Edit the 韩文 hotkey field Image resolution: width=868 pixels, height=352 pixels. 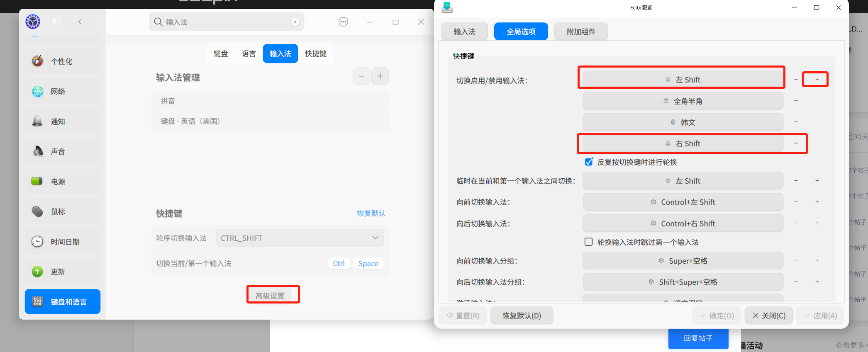[x=683, y=122]
